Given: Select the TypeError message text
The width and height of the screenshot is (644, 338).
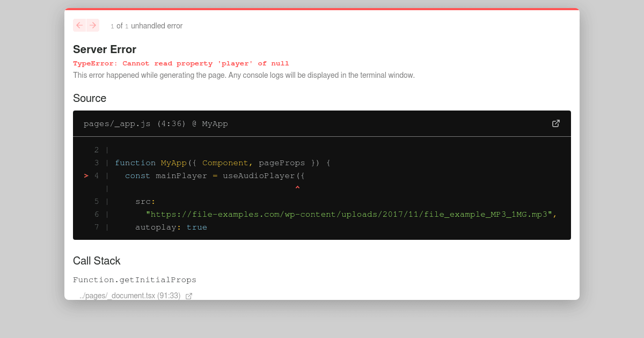Looking at the screenshot, I should [x=181, y=63].
